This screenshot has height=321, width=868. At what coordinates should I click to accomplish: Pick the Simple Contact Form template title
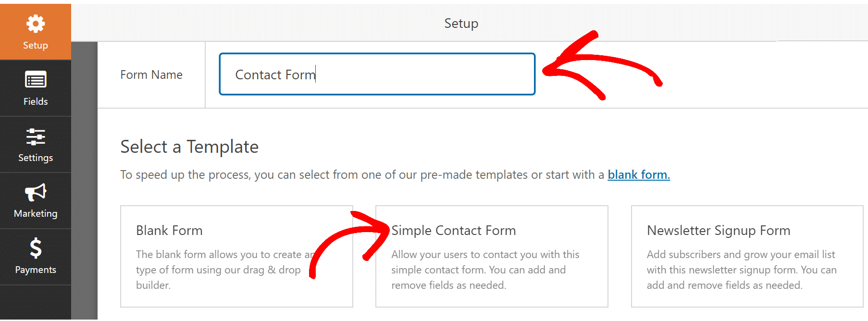coord(453,231)
